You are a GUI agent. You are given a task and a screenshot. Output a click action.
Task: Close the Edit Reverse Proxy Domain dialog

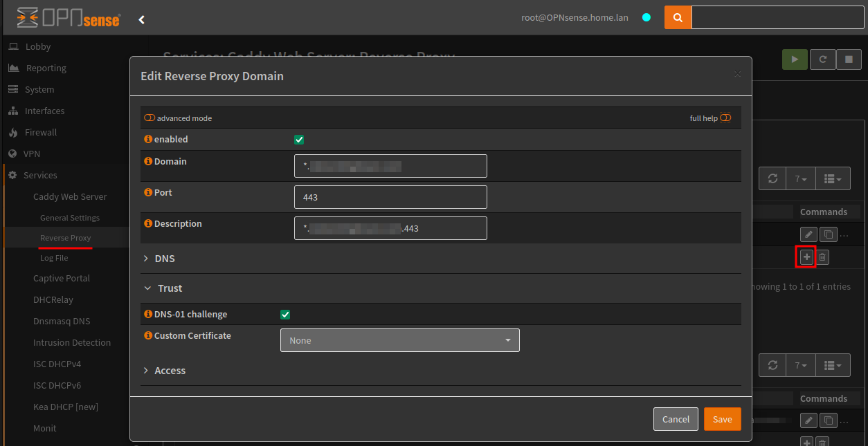click(x=737, y=74)
